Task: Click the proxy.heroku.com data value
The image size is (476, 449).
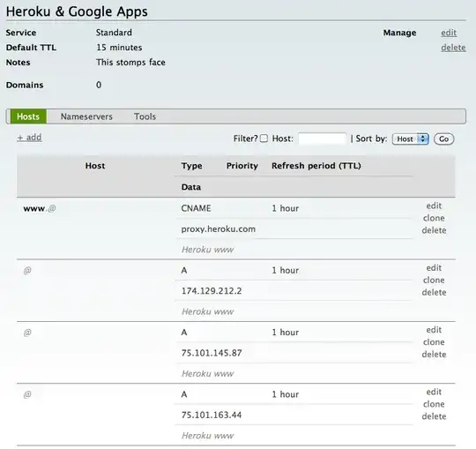Action: (219, 229)
